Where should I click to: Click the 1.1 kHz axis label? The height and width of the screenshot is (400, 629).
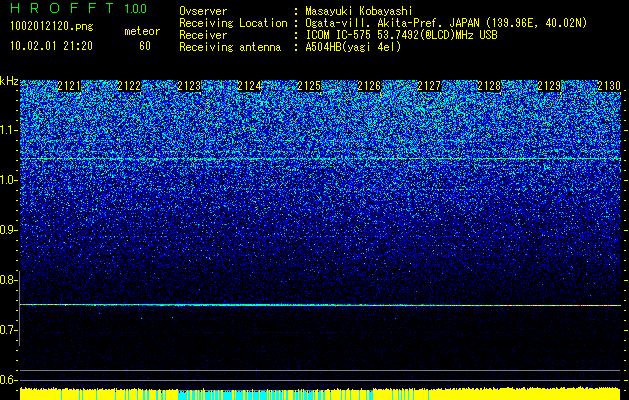8,131
